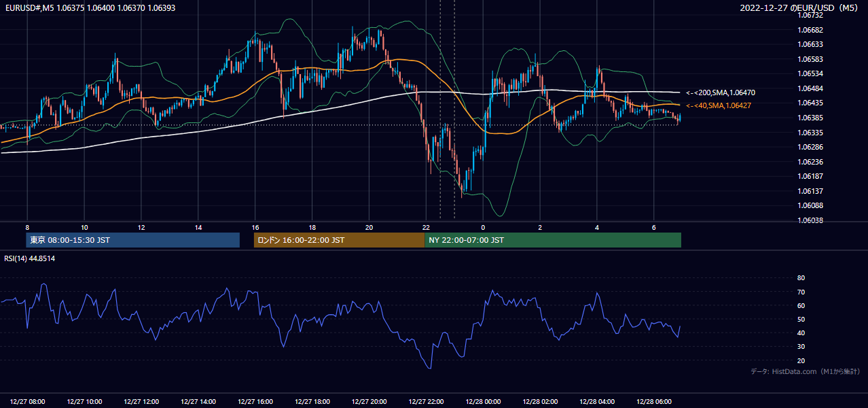The image size is (868, 408).
Task: Click the bottom time label 12/28 02:00
Action: (x=540, y=402)
